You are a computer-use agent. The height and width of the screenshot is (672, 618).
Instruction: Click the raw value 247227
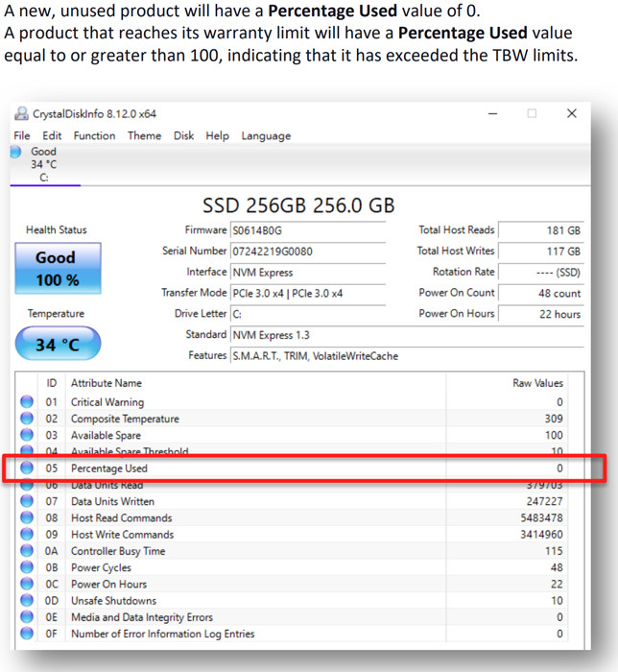544,501
